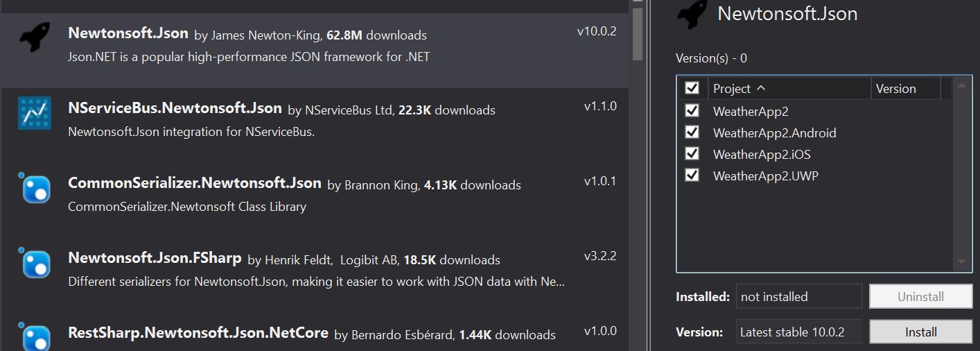Open the Version dropdown showing Latest stable 10.0.2
Screen dimensions: 980x351
[799, 332]
